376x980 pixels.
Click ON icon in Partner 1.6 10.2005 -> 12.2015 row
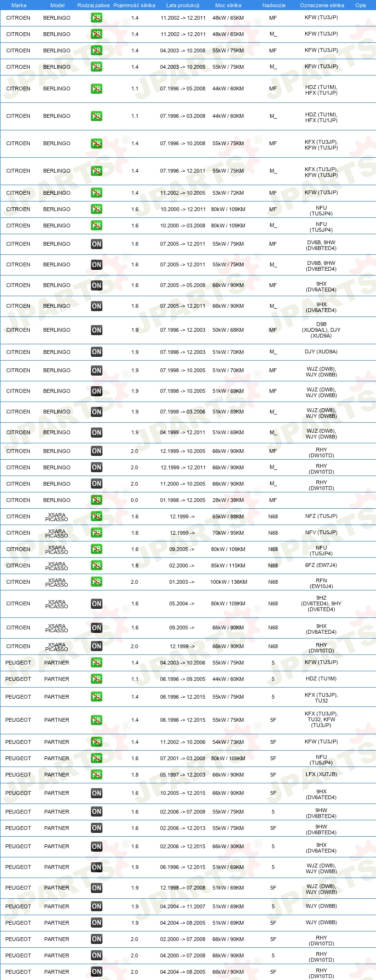click(96, 793)
